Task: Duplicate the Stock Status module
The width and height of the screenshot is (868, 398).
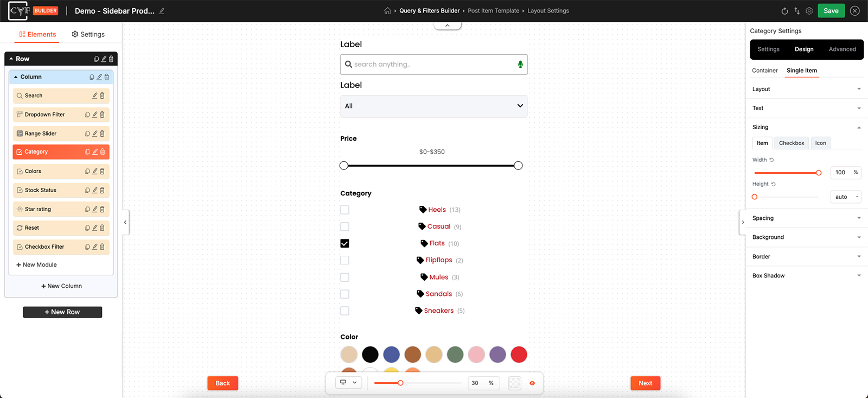Action: tap(87, 190)
